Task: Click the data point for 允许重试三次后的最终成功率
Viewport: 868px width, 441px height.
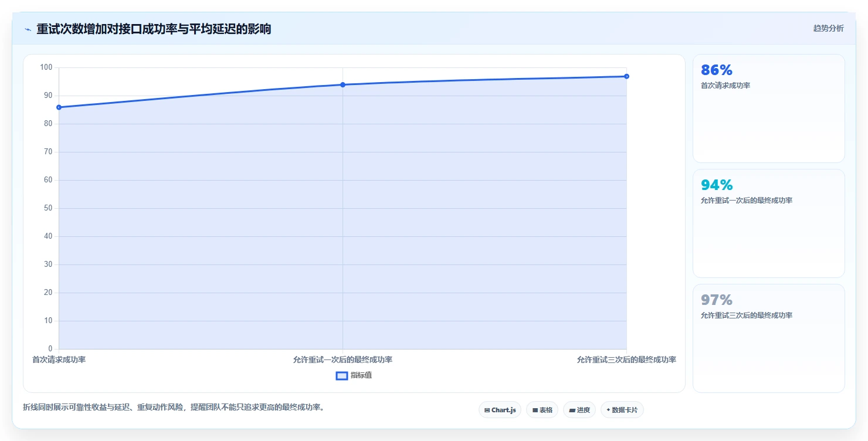Action: click(x=626, y=76)
